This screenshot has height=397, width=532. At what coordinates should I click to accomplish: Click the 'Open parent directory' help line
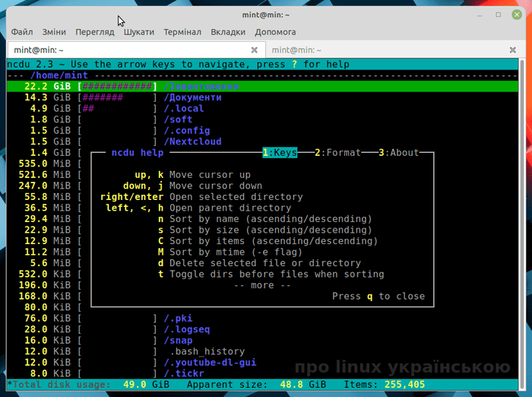(230, 208)
